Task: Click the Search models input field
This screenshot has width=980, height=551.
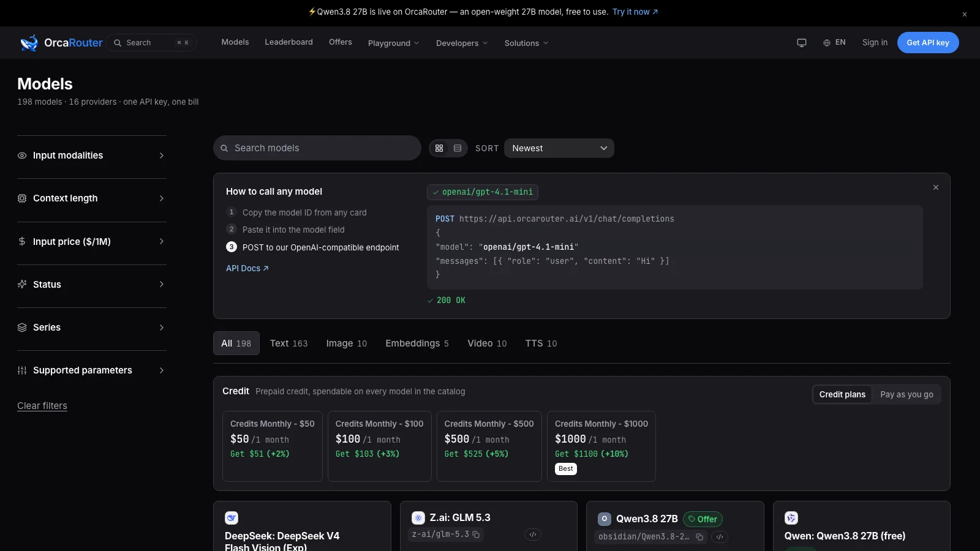Action: point(317,148)
